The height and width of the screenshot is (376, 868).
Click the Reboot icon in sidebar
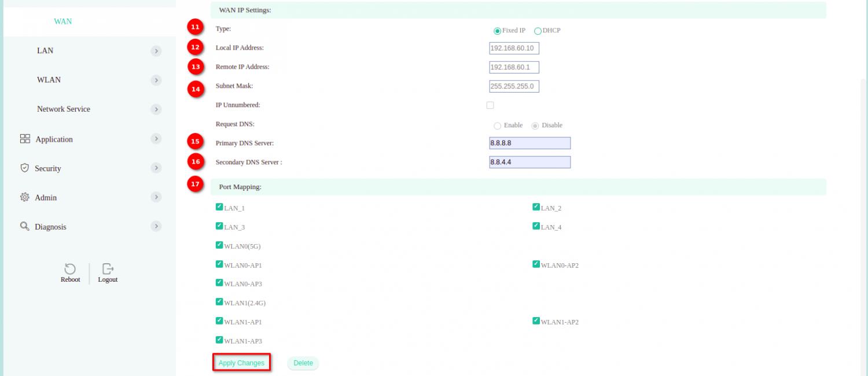[70, 269]
